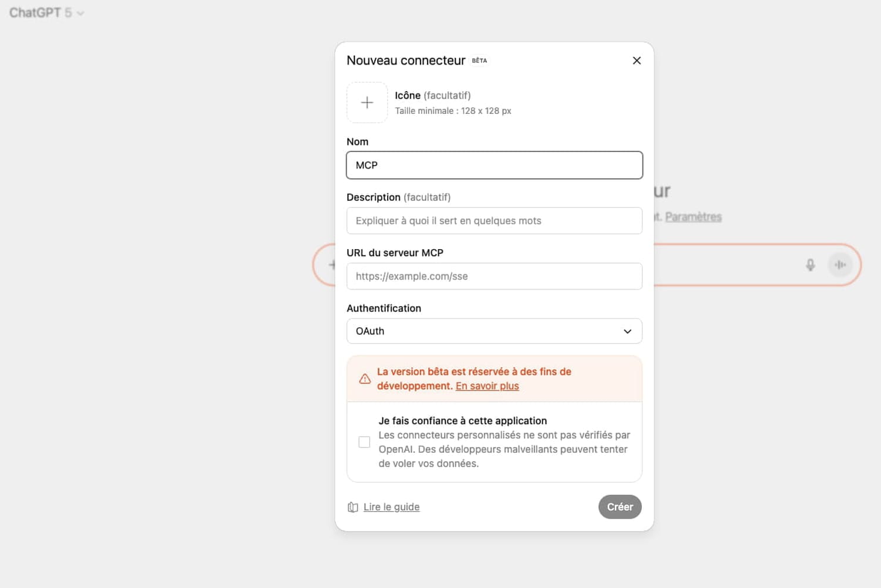Open the ChatGPT 5 model selector
Screen dimensions: 881x588
click(x=47, y=12)
